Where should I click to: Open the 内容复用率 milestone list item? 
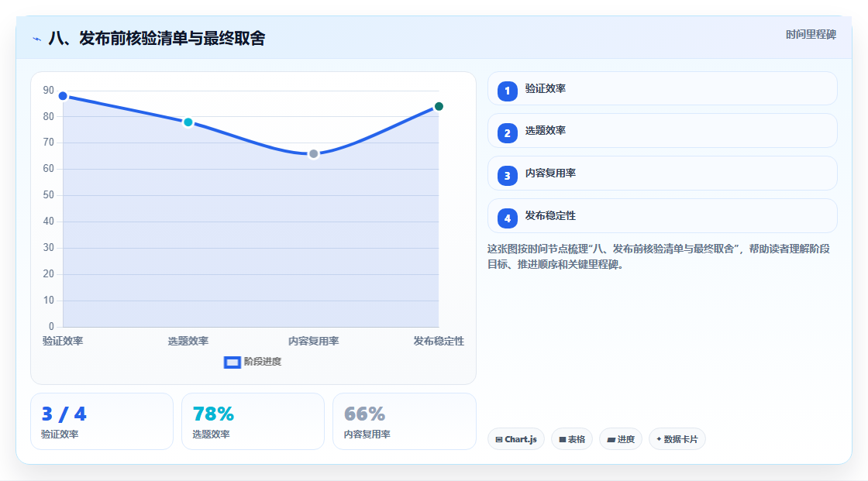coord(662,174)
